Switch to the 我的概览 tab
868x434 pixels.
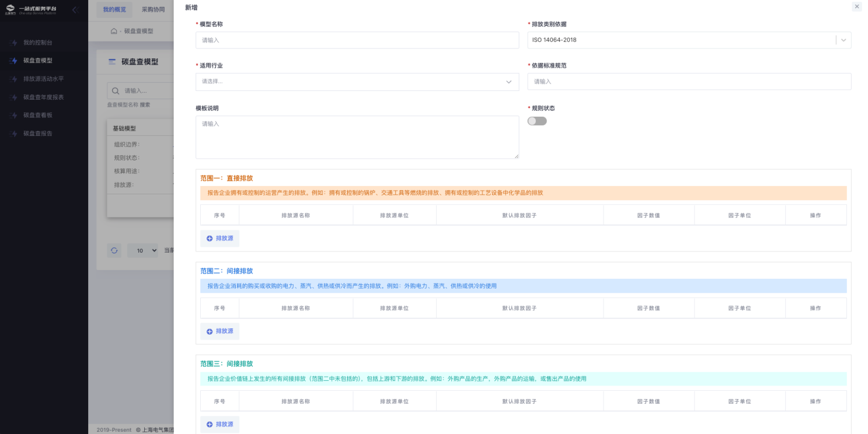click(114, 10)
